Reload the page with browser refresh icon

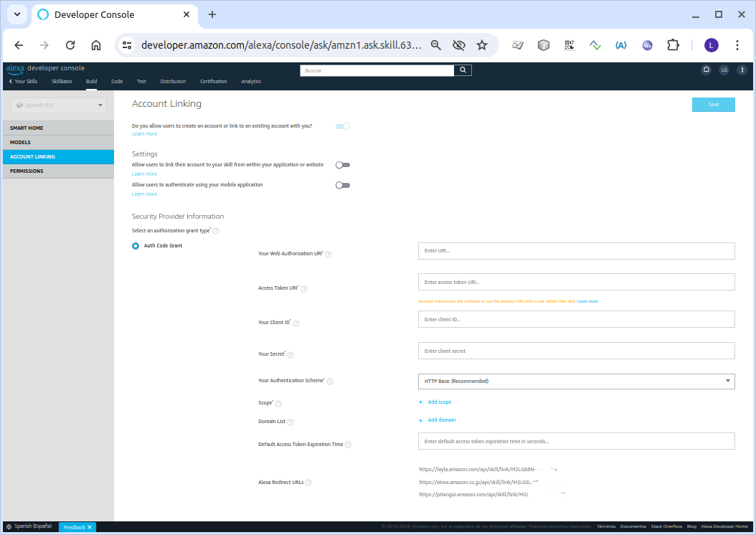point(70,45)
